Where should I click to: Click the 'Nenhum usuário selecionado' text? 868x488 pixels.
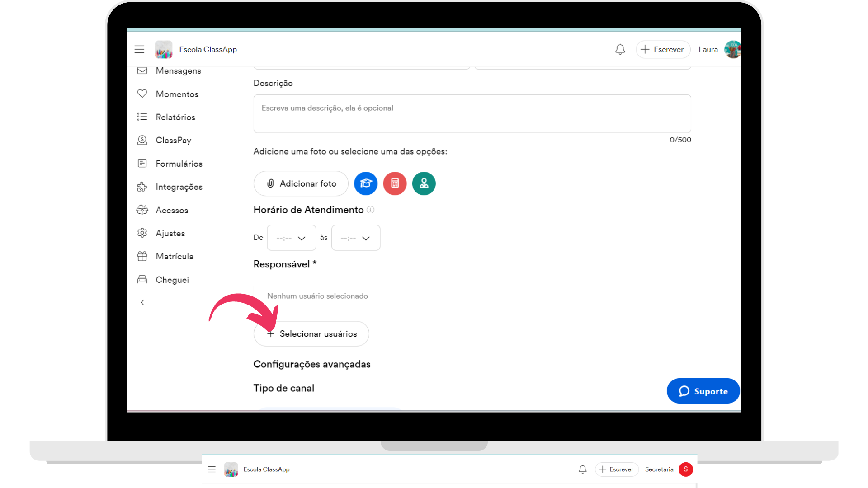[x=317, y=296]
